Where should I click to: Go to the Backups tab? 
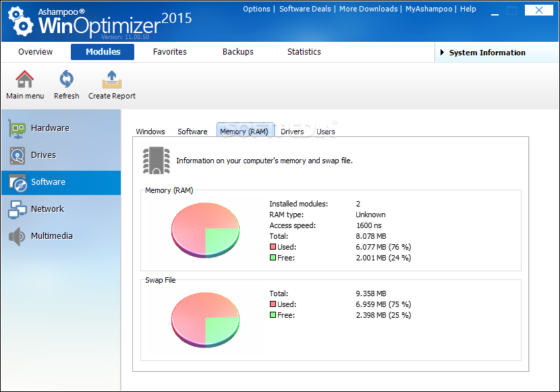238,52
